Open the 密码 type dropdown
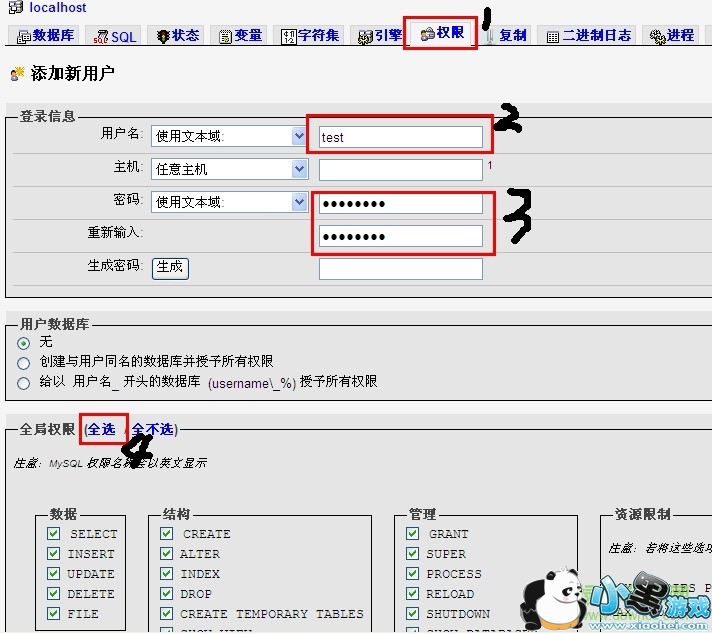 [x=229, y=202]
